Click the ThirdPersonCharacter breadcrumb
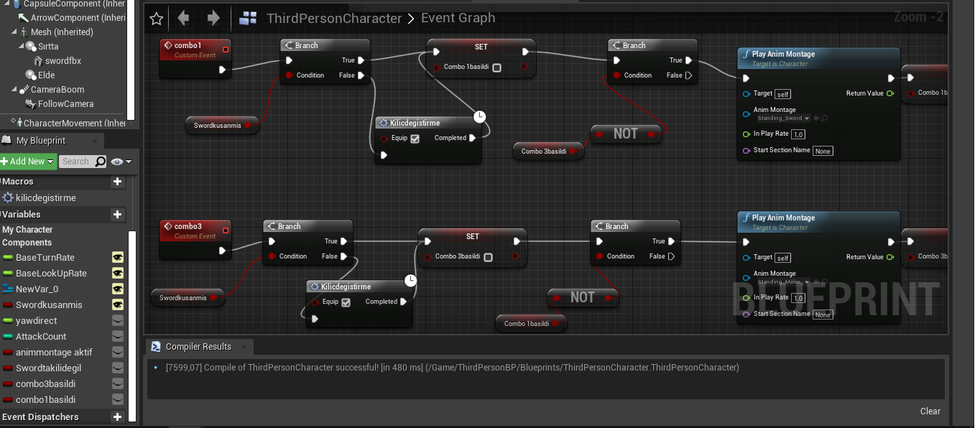Screen dimensions: 980x428 [334, 19]
